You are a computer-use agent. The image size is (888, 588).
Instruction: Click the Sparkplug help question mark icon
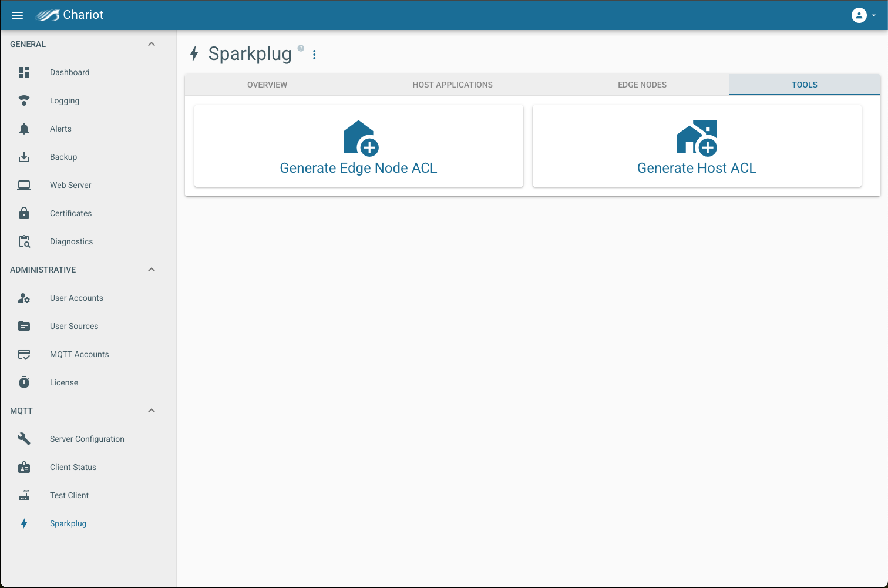pos(301,48)
